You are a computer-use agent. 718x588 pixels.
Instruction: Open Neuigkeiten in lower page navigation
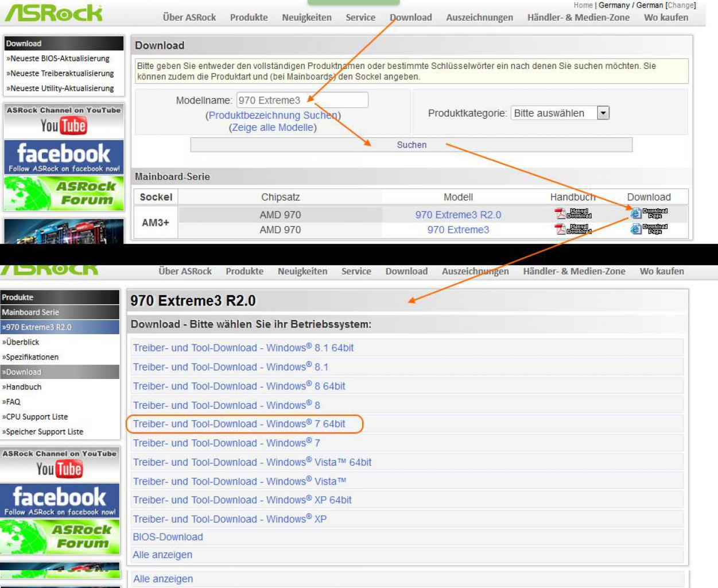[302, 271]
